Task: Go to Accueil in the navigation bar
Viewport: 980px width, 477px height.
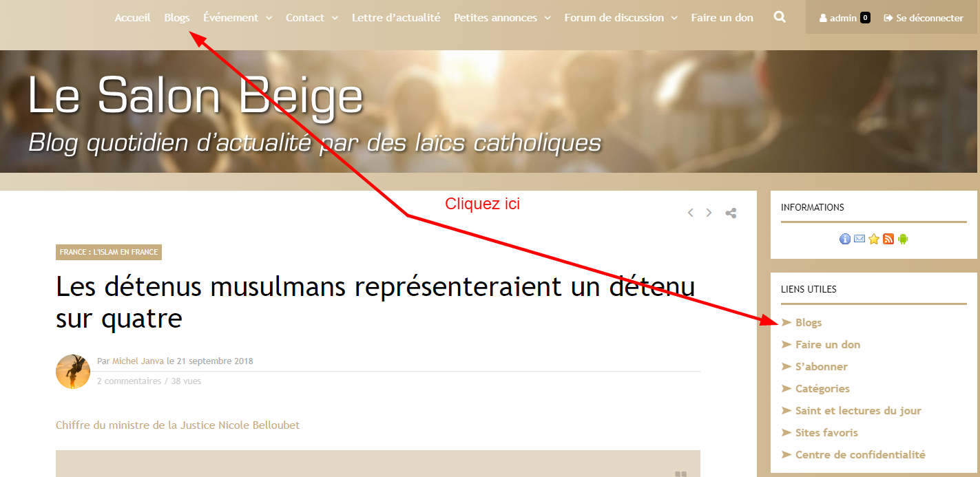Action: [x=132, y=18]
